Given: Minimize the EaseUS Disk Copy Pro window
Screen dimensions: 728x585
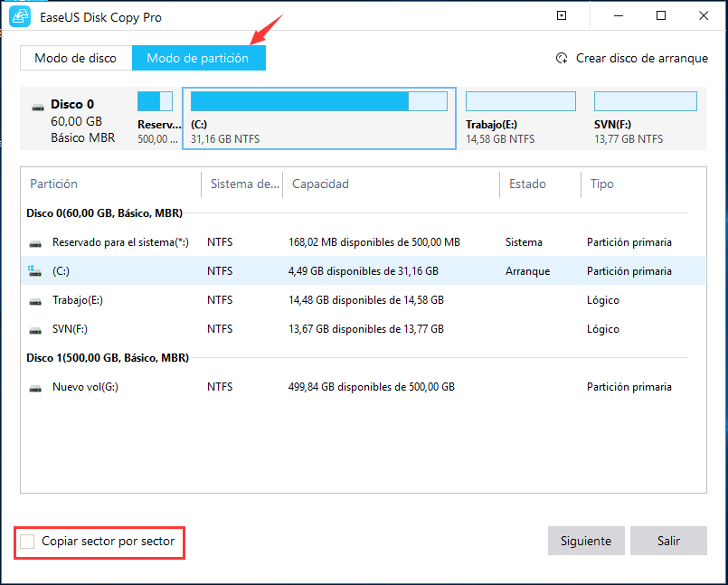Looking at the screenshot, I should pos(619,16).
